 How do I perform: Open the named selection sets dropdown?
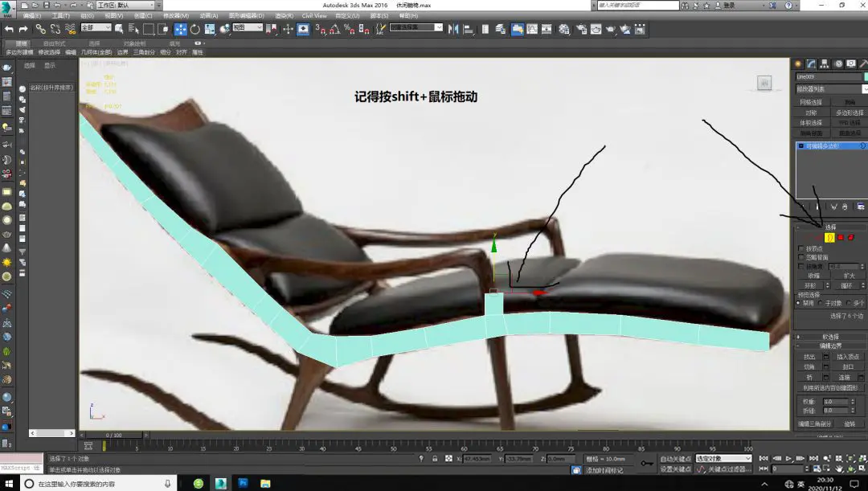tap(416, 27)
